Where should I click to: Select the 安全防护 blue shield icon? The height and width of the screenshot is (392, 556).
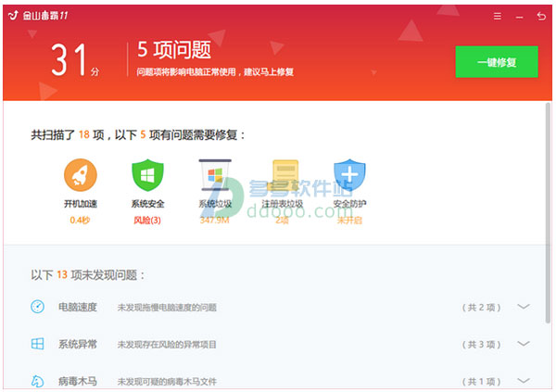pos(349,175)
